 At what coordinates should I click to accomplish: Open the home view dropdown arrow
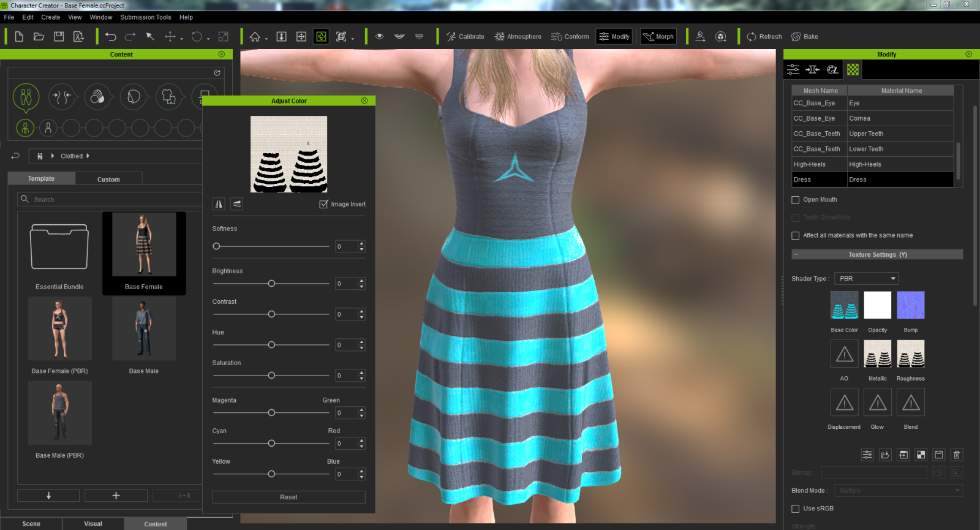pos(266,39)
